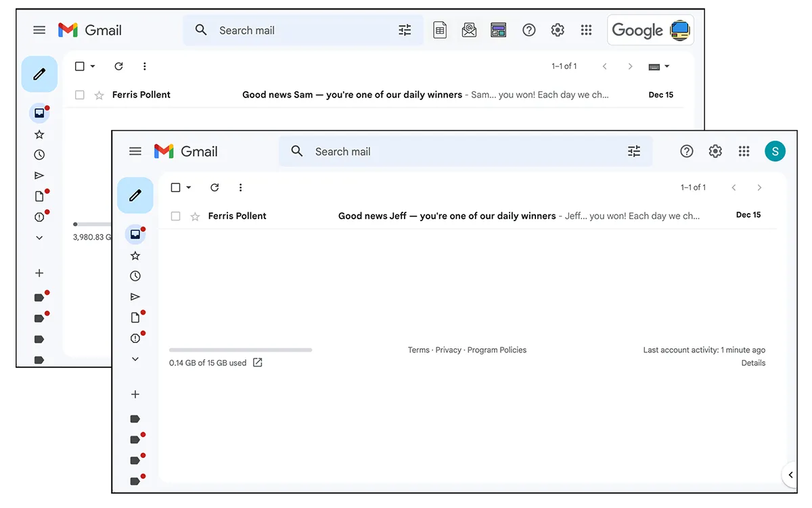
Task: Open Help in Sam's back window
Action: 529,30
